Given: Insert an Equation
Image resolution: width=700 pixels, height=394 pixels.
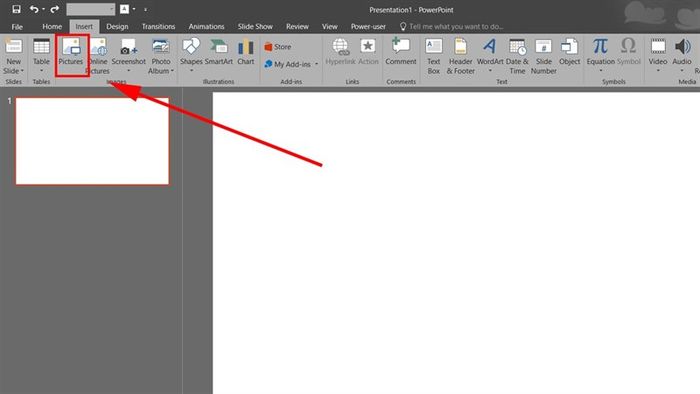Looking at the screenshot, I should pyautogui.click(x=600, y=52).
